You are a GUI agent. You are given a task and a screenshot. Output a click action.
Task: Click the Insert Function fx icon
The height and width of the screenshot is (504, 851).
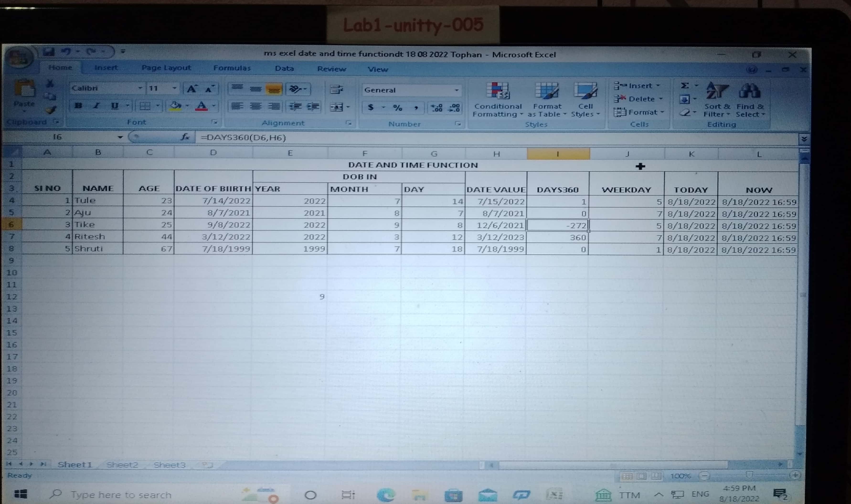pos(185,137)
